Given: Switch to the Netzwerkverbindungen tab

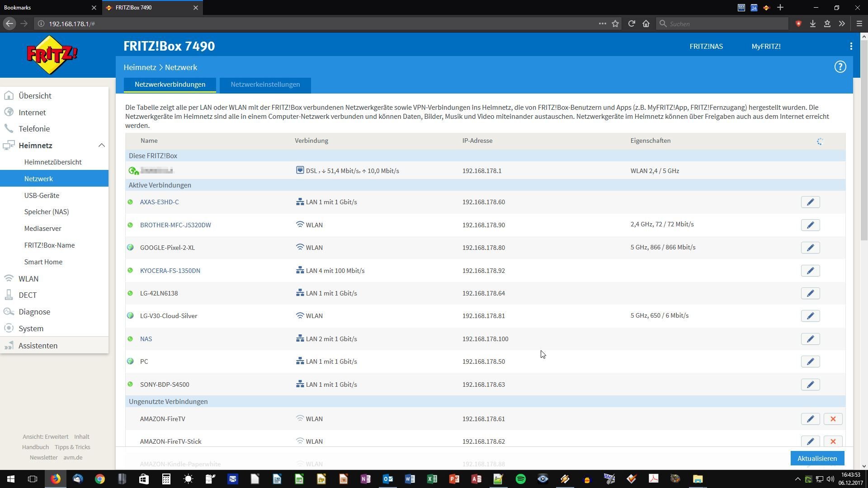Looking at the screenshot, I should [170, 85].
